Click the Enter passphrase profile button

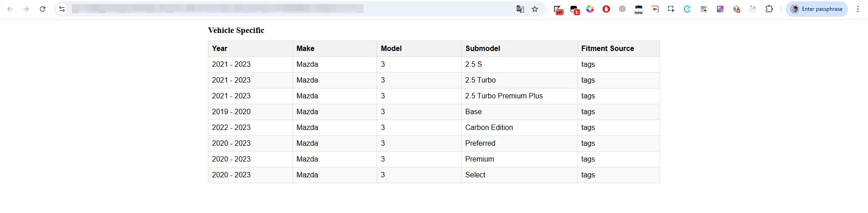click(x=816, y=9)
